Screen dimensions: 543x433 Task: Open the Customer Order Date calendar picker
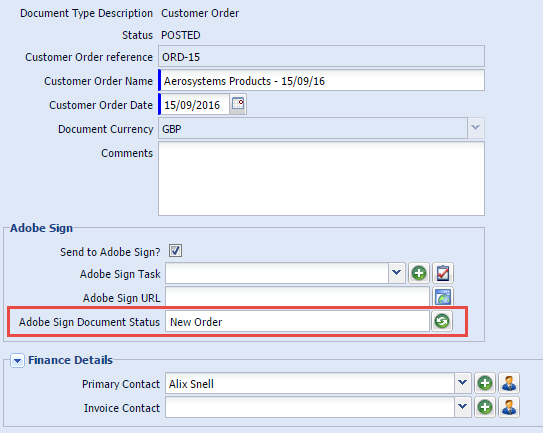[238, 104]
